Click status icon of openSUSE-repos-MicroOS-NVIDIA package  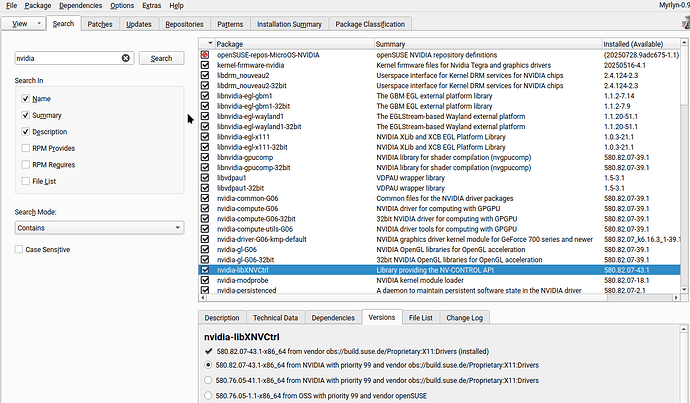[x=205, y=54]
